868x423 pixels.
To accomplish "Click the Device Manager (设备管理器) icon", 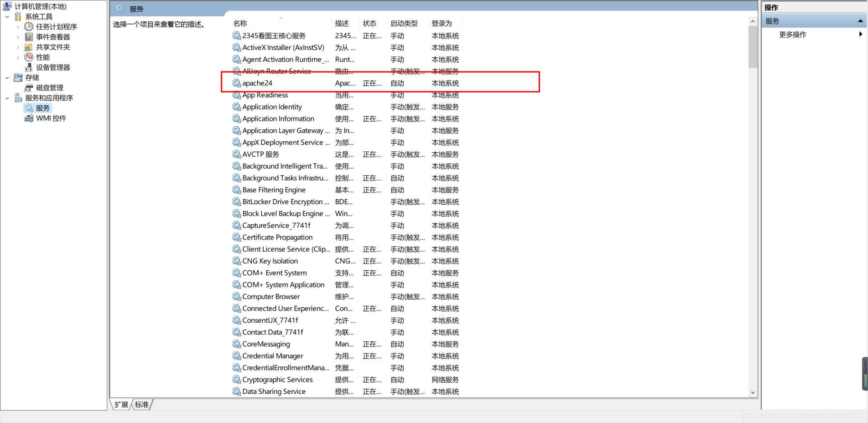I will coord(29,67).
